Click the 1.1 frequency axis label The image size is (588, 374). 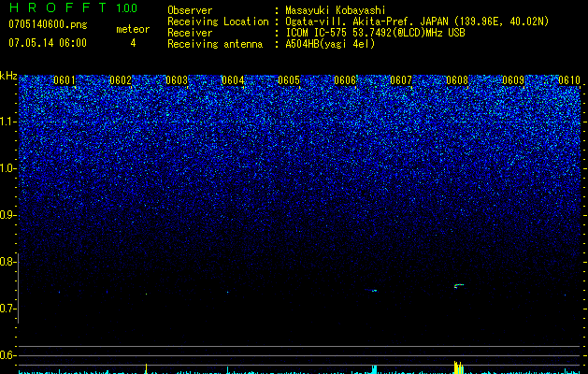click(x=8, y=122)
